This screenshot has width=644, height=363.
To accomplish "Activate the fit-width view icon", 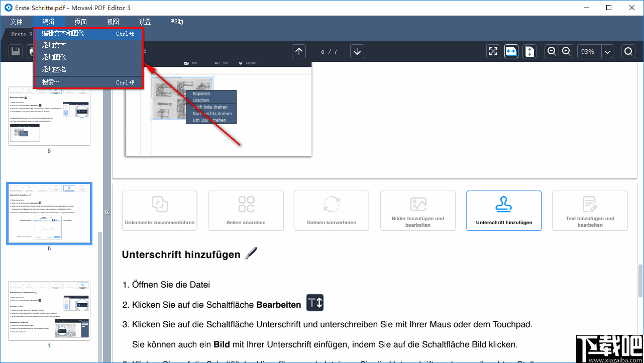I will click(x=511, y=51).
